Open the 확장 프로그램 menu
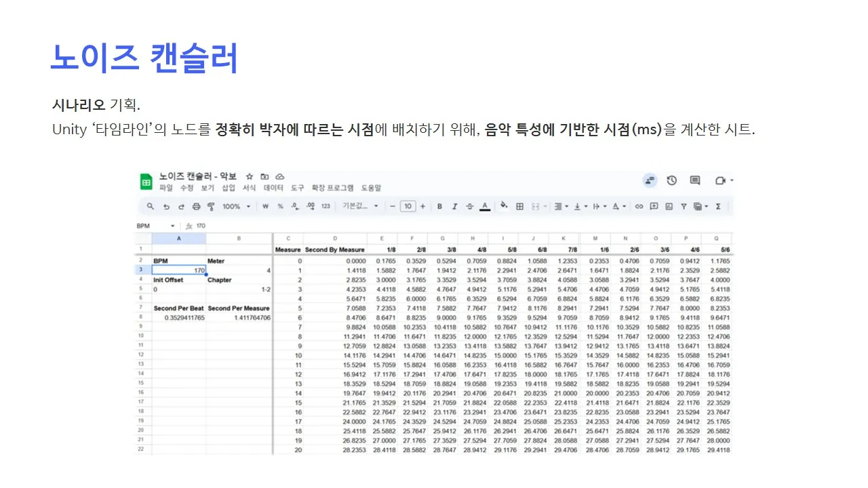The image size is (868, 488). point(332,188)
